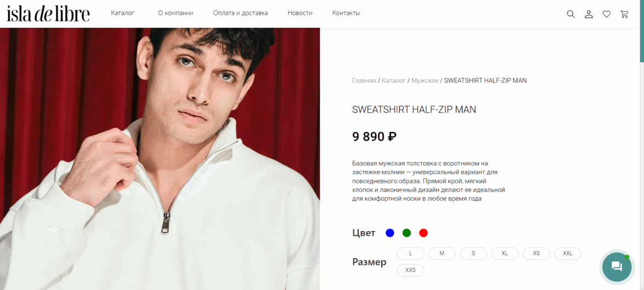Go to Оплата и доставка page
The height and width of the screenshot is (290, 644).
(x=240, y=13)
